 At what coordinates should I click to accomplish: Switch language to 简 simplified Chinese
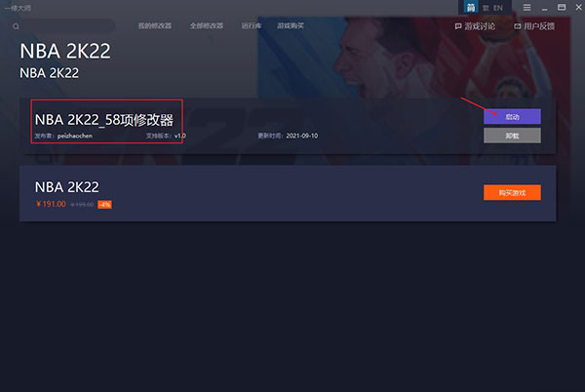(x=471, y=8)
